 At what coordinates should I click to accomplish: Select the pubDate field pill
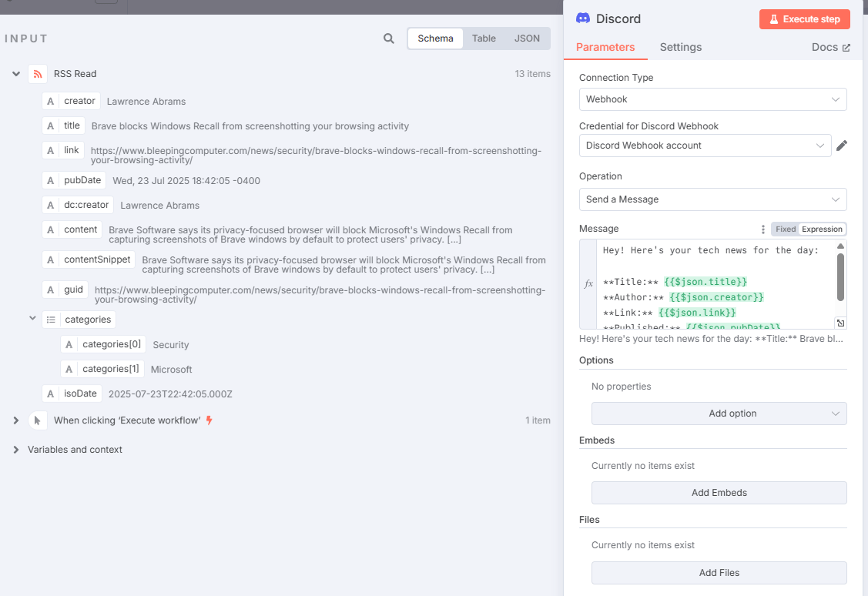pyautogui.click(x=74, y=180)
